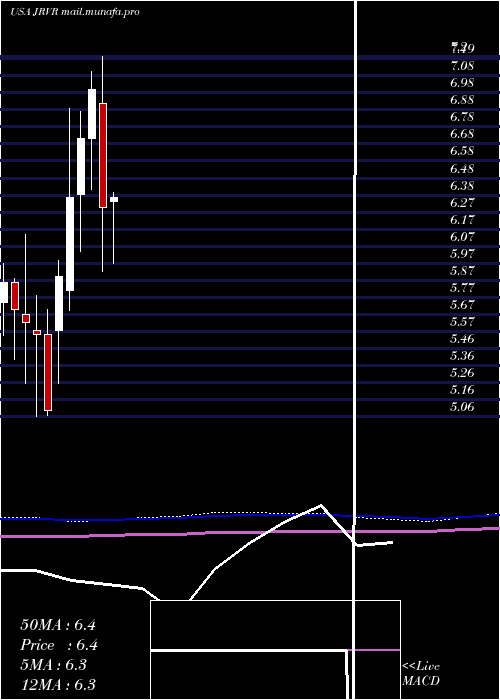Click the 5.06 price axis label
The height and width of the screenshot is (700, 500).
[x=462, y=407]
